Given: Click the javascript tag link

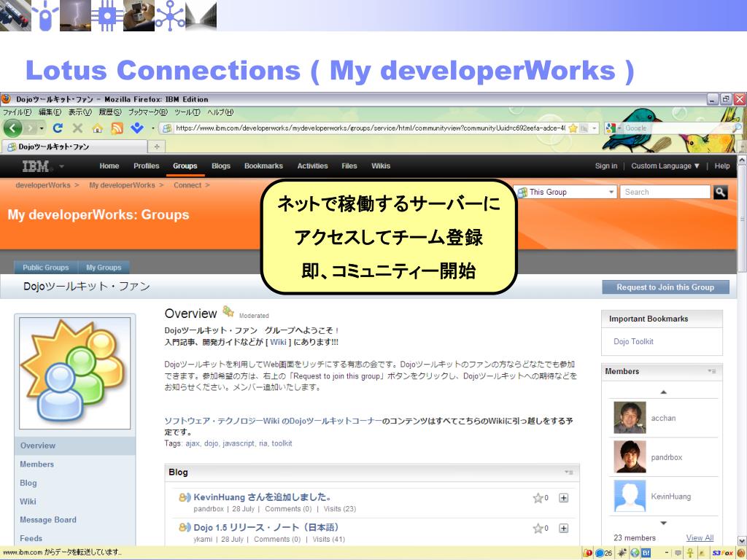Looking at the screenshot, I should click(x=239, y=443).
